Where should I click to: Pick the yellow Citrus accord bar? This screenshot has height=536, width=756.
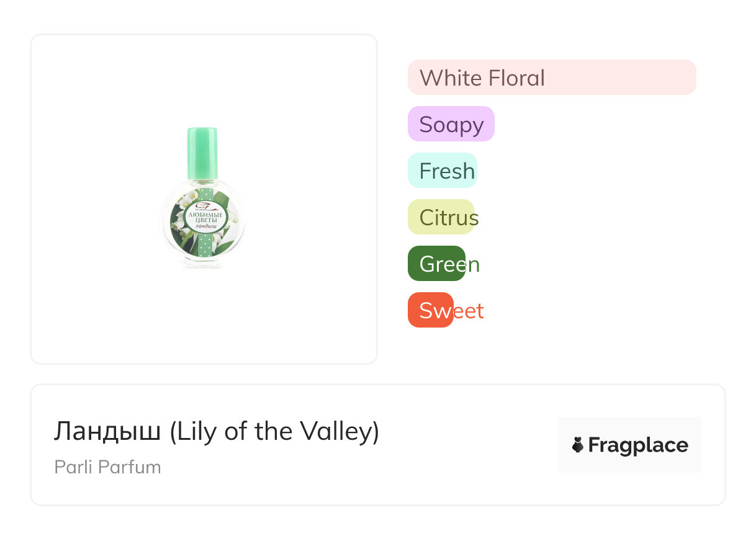click(x=441, y=217)
